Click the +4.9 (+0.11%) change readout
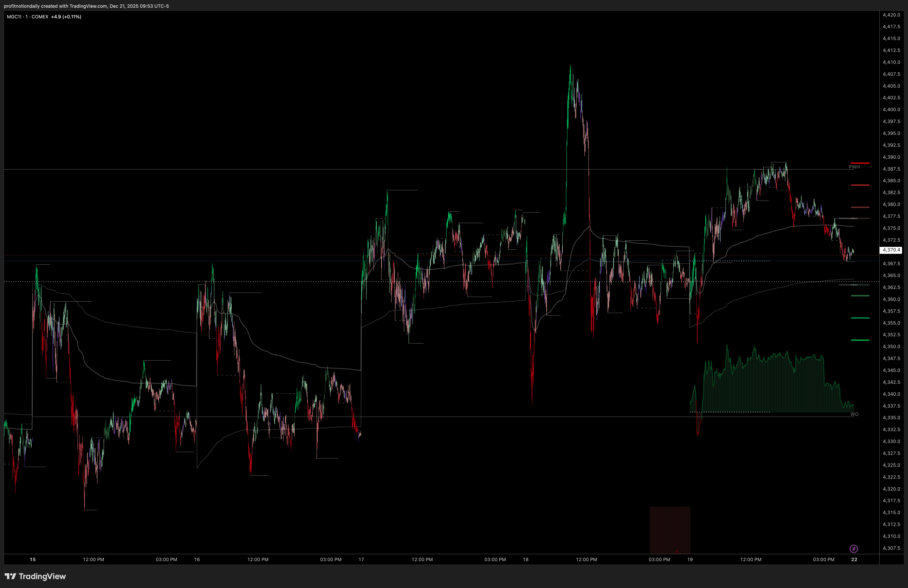Screen dimensions: 908x588 (x=66, y=17)
